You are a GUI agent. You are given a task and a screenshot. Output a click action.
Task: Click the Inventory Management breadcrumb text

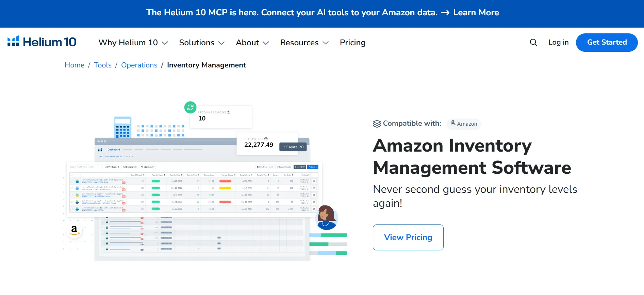[x=207, y=65]
